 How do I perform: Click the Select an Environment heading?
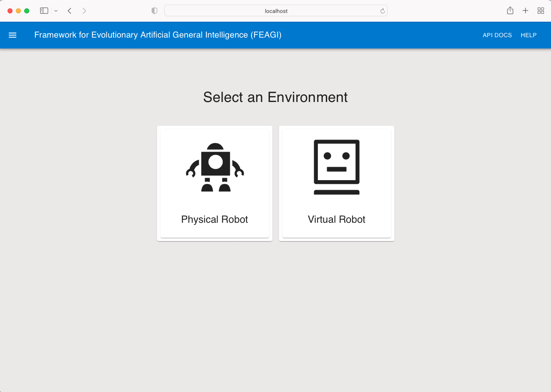[x=275, y=97]
